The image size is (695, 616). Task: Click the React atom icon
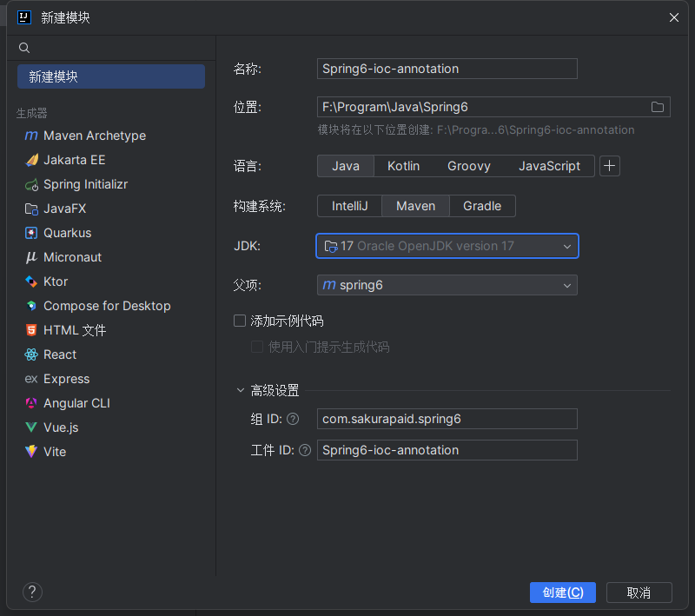[x=31, y=354]
